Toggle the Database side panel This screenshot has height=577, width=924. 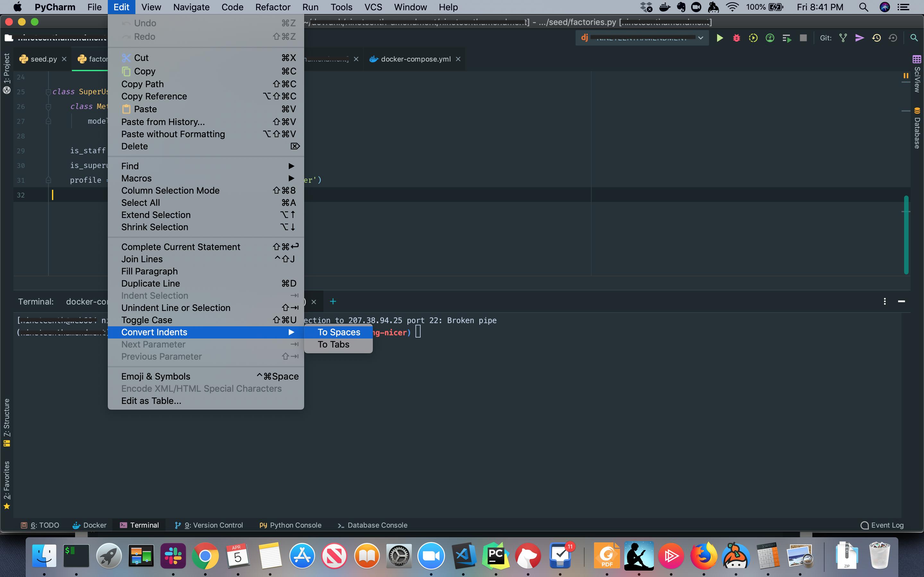pos(917,128)
